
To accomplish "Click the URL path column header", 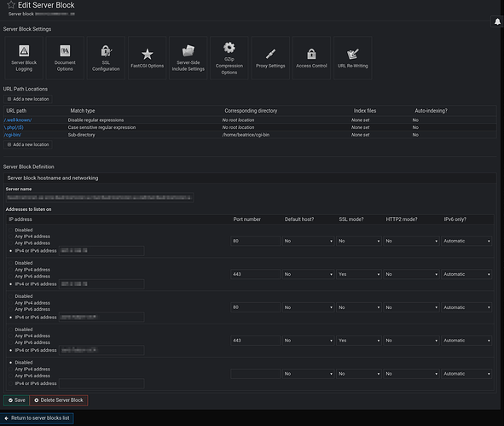I will [x=16, y=111].
